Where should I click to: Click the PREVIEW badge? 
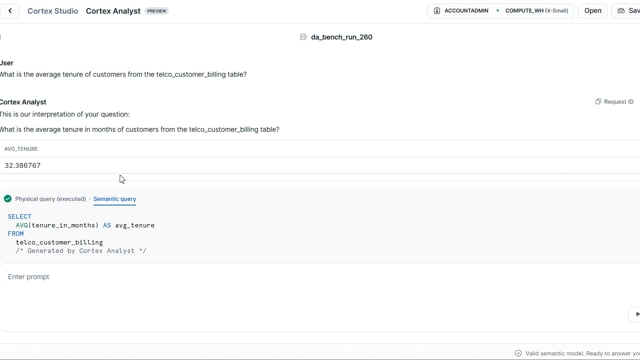[x=157, y=11]
